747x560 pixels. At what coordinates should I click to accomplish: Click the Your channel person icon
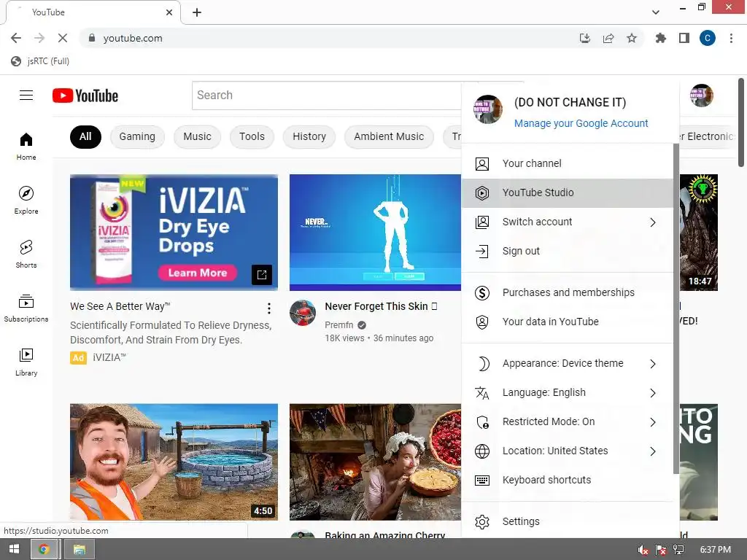click(482, 164)
